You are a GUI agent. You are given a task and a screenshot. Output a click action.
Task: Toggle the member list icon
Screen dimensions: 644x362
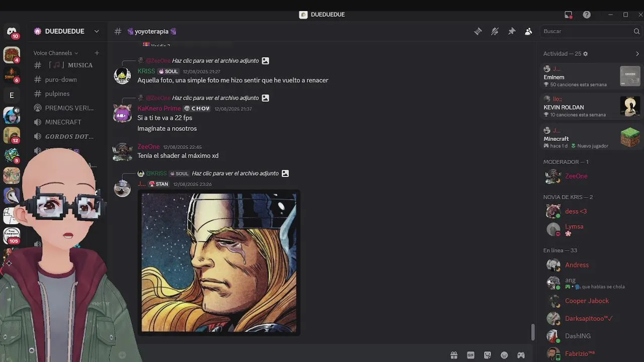[x=528, y=31]
